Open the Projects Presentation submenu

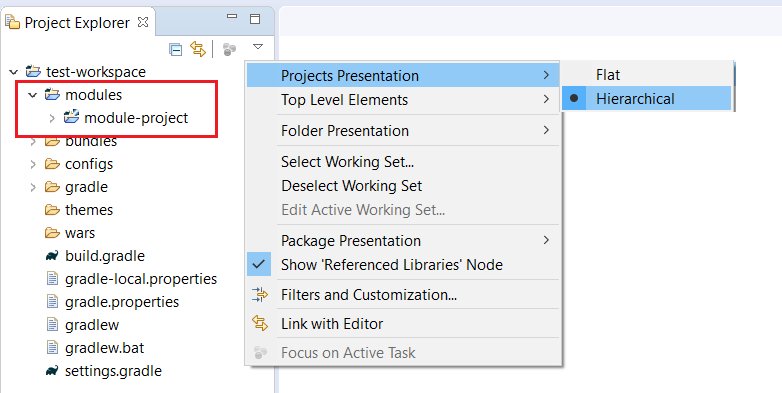[x=403, y=75]
